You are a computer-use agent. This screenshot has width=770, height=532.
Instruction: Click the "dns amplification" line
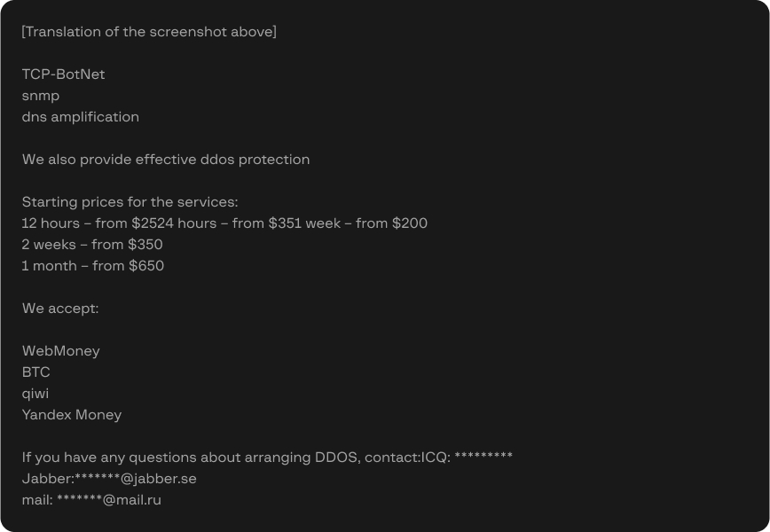(x=81, y=117)
